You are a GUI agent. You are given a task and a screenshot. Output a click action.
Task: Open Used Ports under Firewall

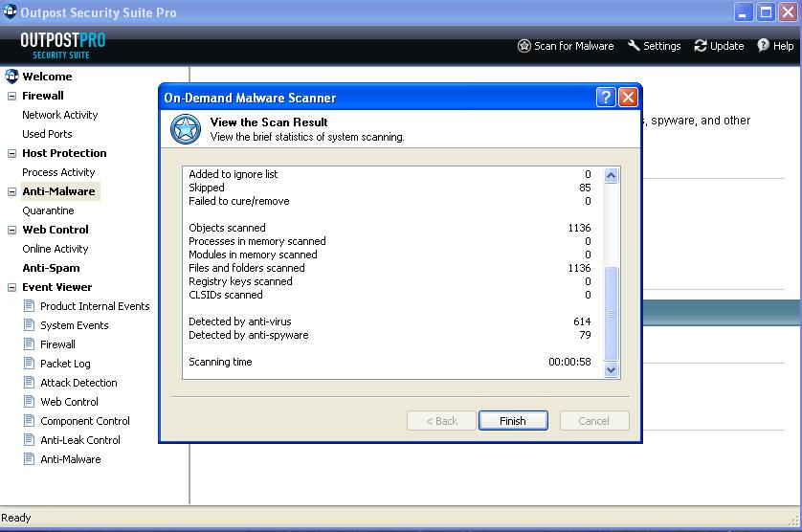pyautogui.click(x=47, y=134)
